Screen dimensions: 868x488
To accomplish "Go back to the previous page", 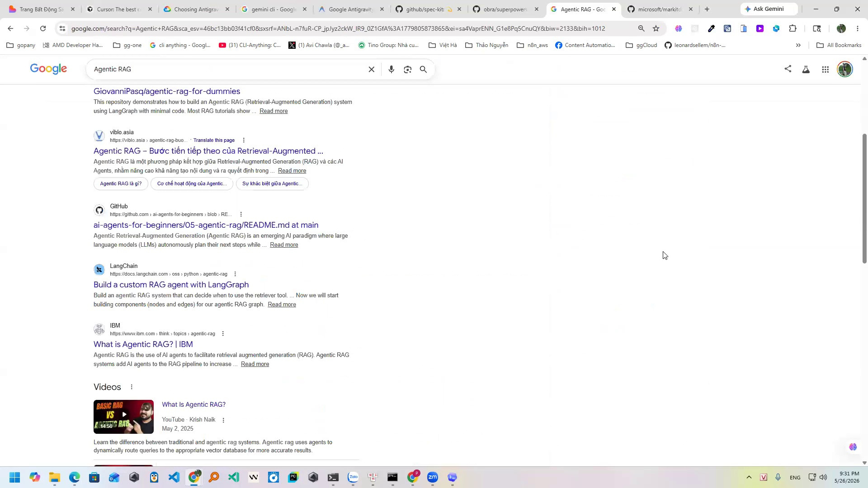I will click(x=10, y=28).
